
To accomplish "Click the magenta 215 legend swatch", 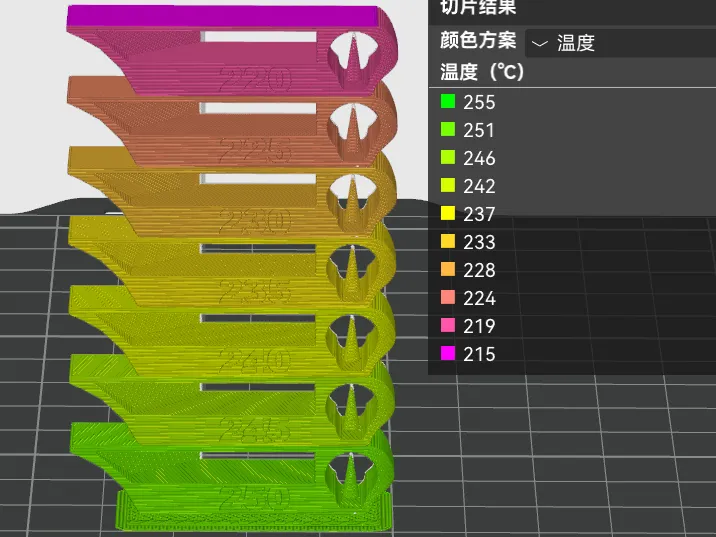I will (448, 353).
